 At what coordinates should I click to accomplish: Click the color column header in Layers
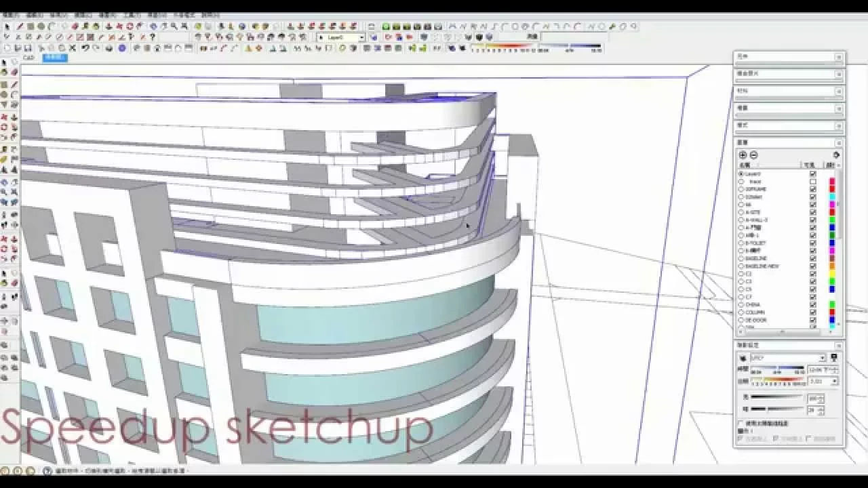pos(830,165)
